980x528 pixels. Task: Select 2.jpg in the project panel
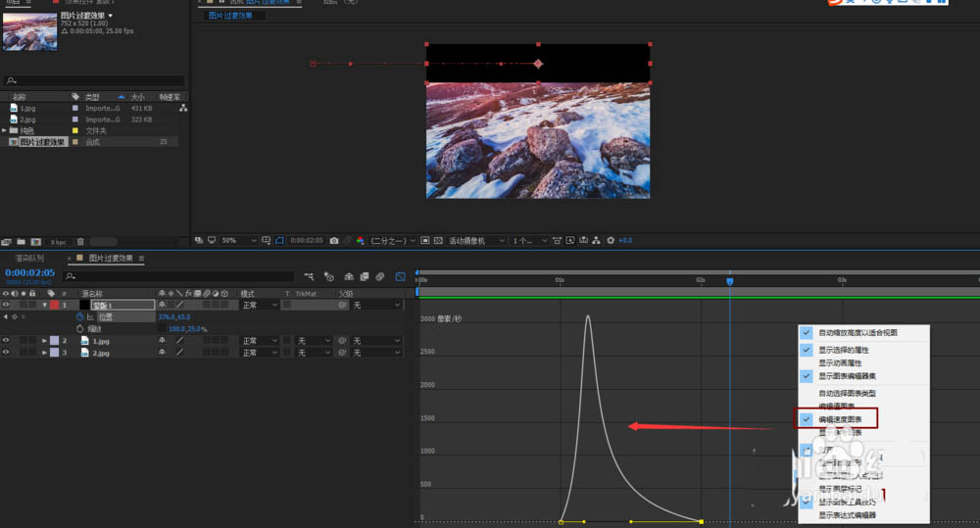point(27,119)
